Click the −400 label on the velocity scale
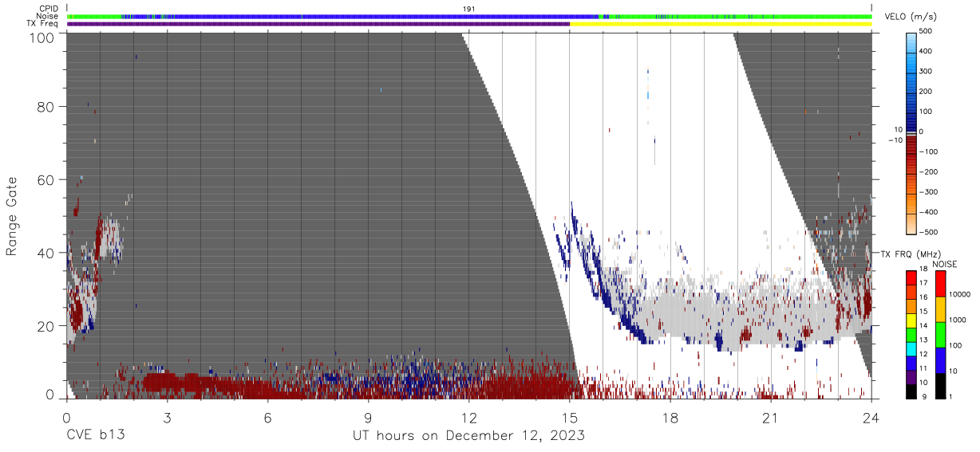Image resolution: width=980 pixels, height=452 pixels. (x=927, y=211)
